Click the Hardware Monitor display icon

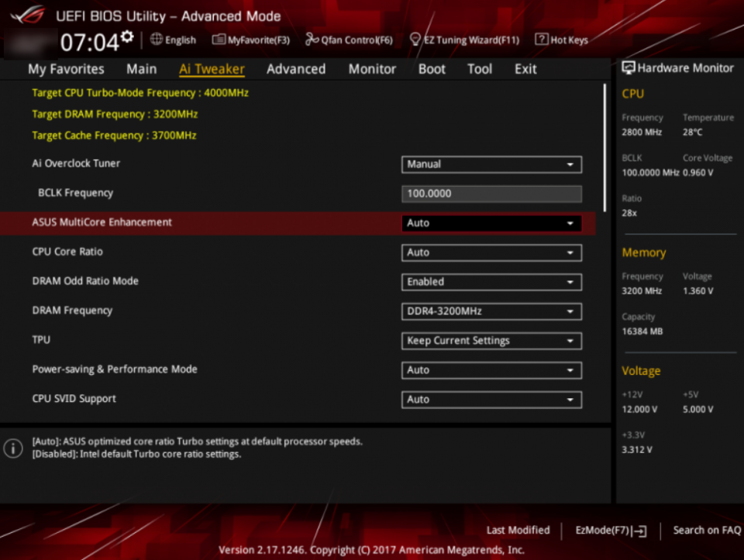[629, 68]
